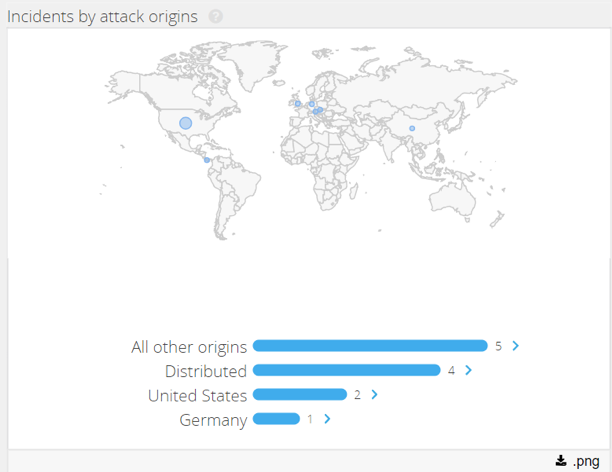Click the .png download text
This screenshot has height=472, width=612.
coord(586,461)
